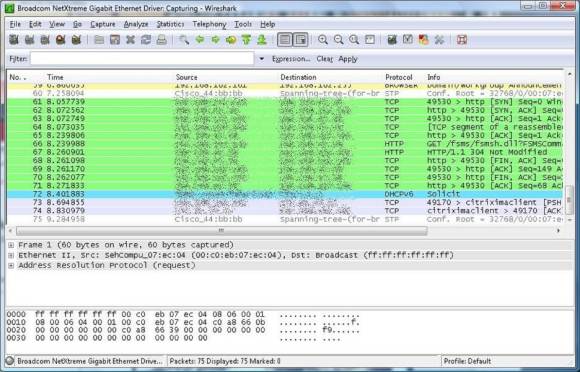Open the Help menu

pyautogui.click(x=267, y=24)
